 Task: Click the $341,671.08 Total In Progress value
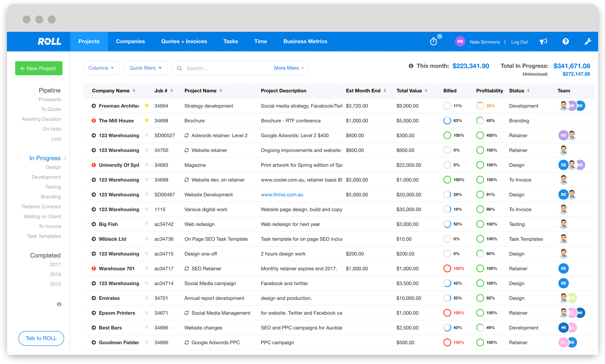coord(571,66)
